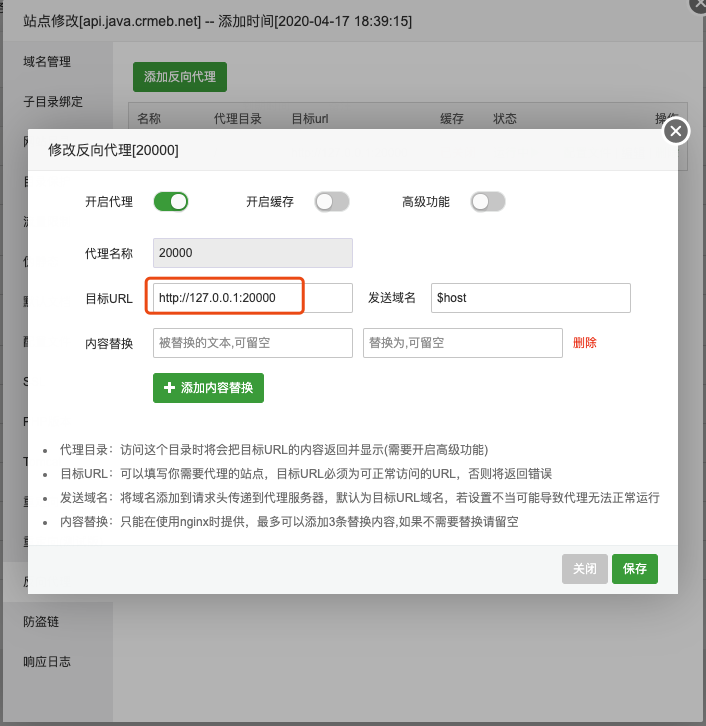Click the 代理目录 column header
The width and height of the screenshot is (706, 726).
[x=237, y=119]
